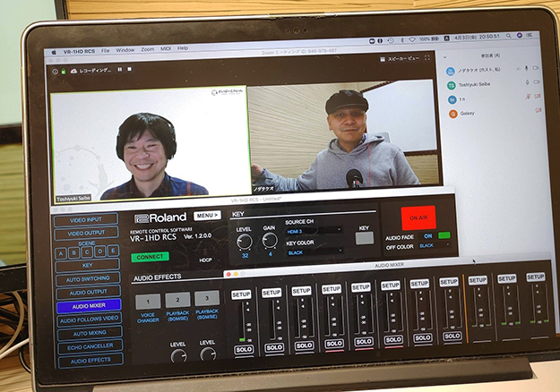Open the Audio Follows Video panel
Image resolution: width=560 pixels, height=392 pixels.
coord(89,319)
